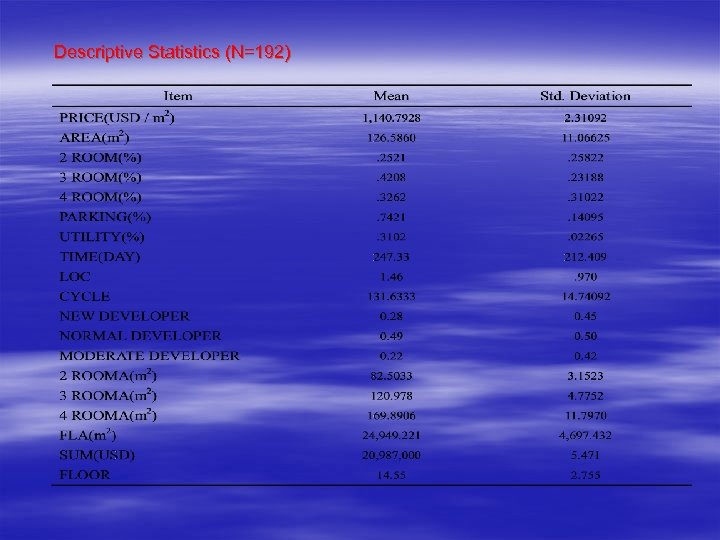Select the '4 ROOM(%)' row label
This screenshot has height=540, width=720.
click(x=100, y=197)
